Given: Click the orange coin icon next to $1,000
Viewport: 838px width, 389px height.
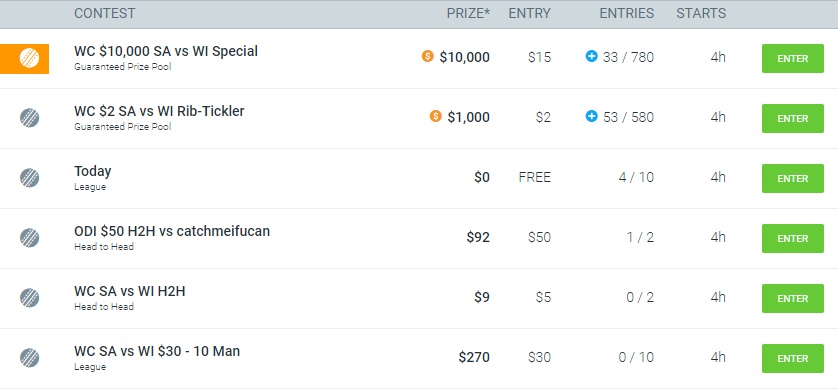Looking at the screenshot, I should click(436, 116).
